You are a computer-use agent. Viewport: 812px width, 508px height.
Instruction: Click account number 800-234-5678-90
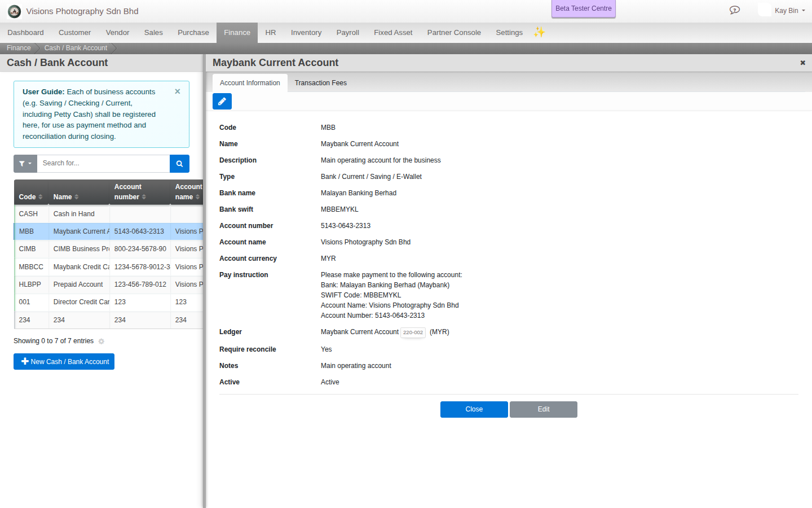tap(140, 249)
